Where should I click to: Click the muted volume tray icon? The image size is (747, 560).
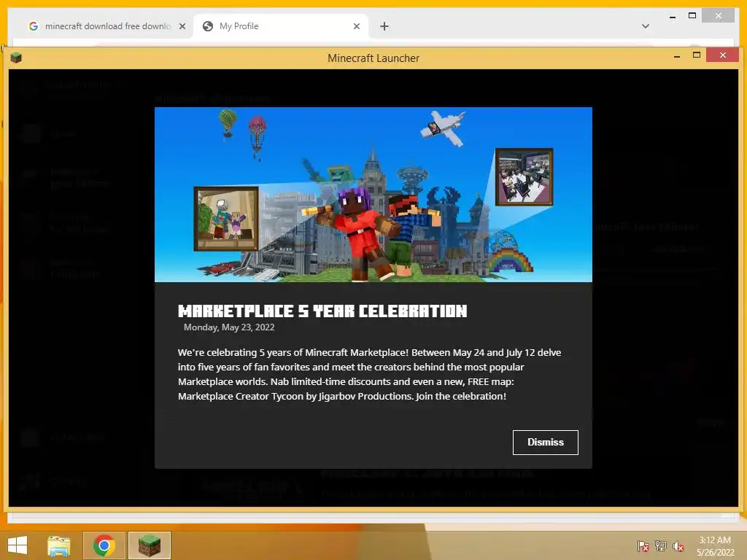click(x=678, y=546)
